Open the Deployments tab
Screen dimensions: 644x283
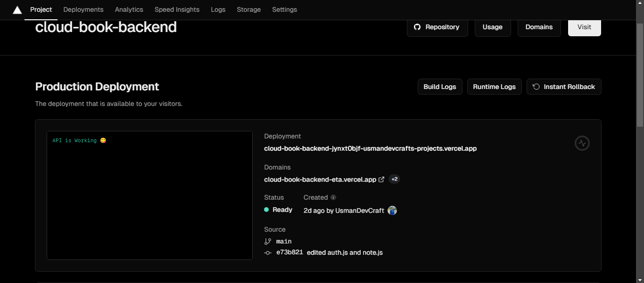click(x=83, y=9)
